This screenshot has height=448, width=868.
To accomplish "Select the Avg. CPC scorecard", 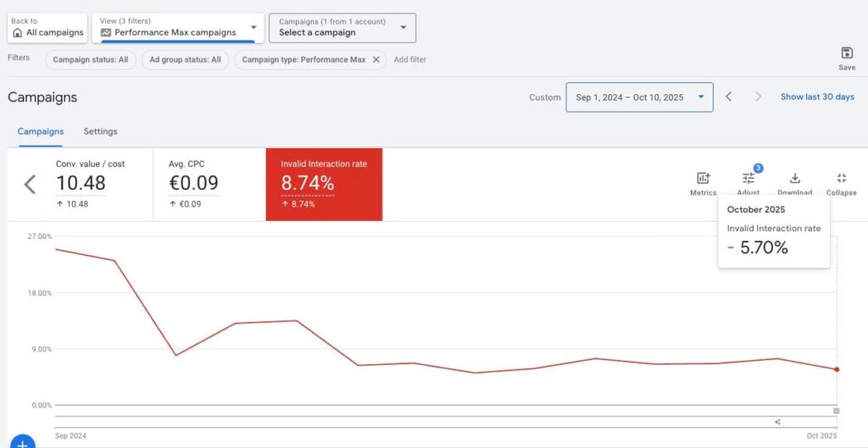I will (209, 184).
